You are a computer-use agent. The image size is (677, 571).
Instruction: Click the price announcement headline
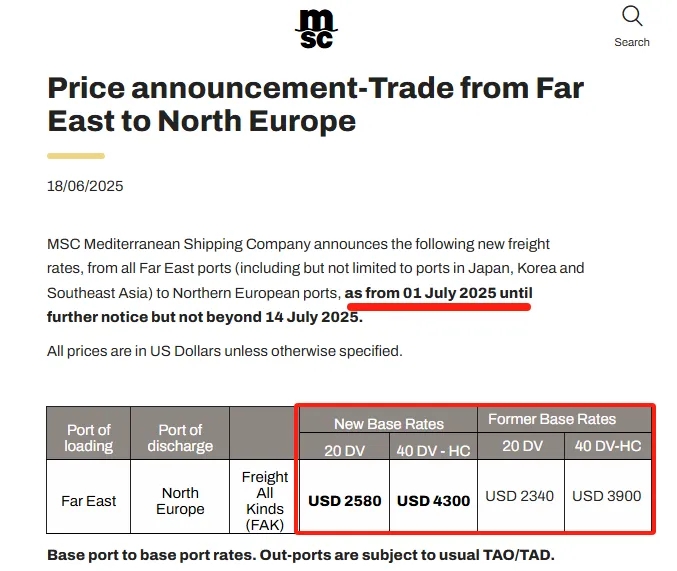click(x=316, y=104)
